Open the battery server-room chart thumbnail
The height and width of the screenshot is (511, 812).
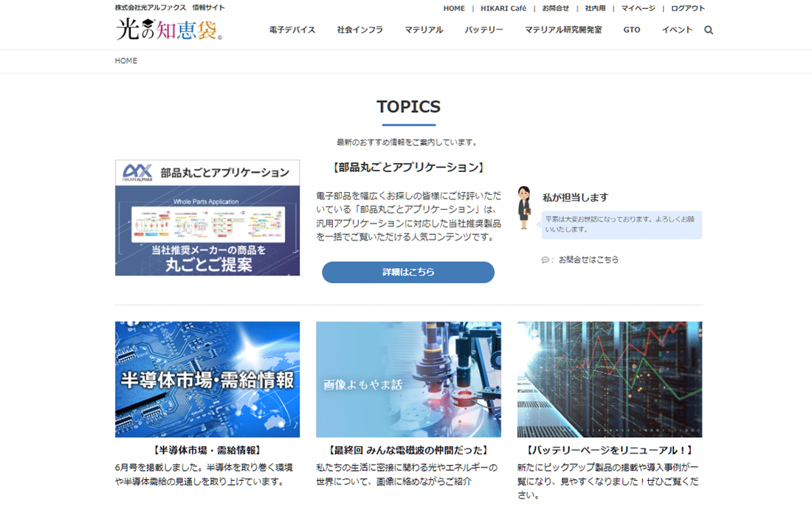click(610, 380)
